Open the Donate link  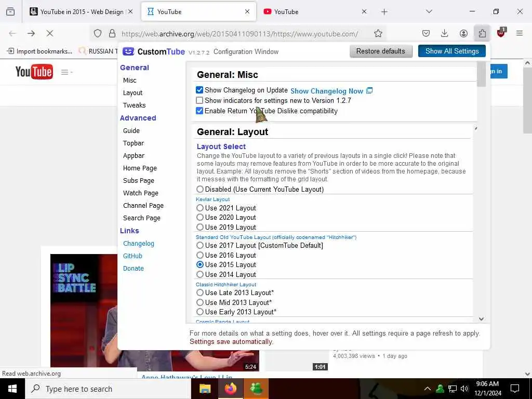[x=134, y=269]
